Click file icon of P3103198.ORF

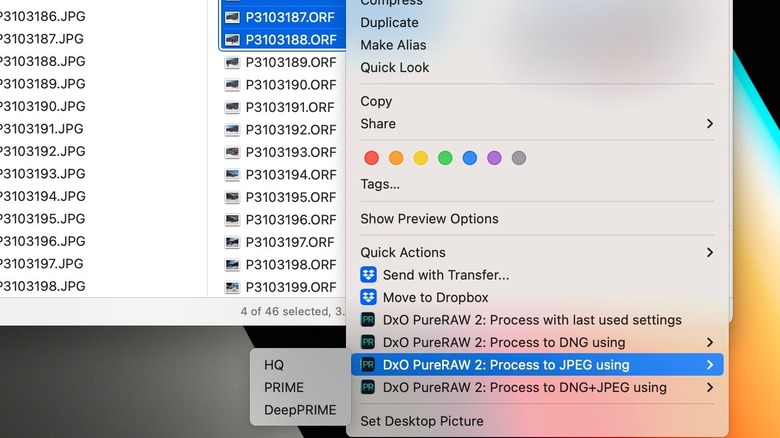(x=232, y=265)
